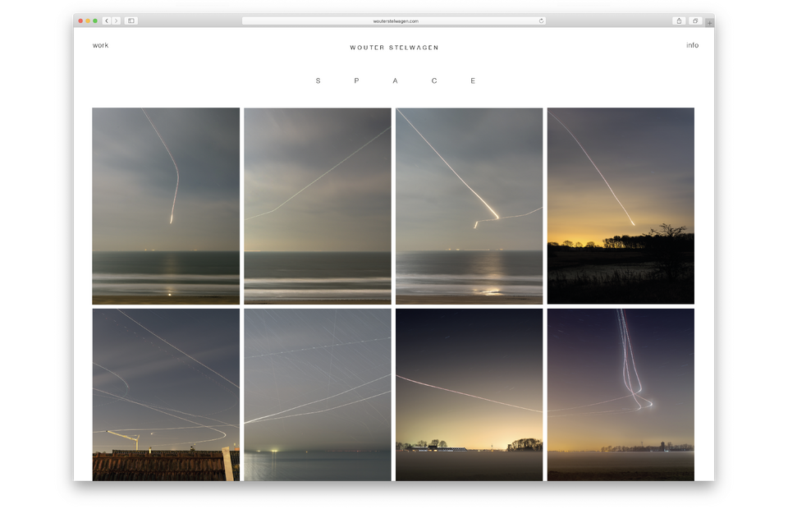This screenshot has width=788, height=532.
Task: Open first photo with curved light trail over sea
Action: (166, 205)
